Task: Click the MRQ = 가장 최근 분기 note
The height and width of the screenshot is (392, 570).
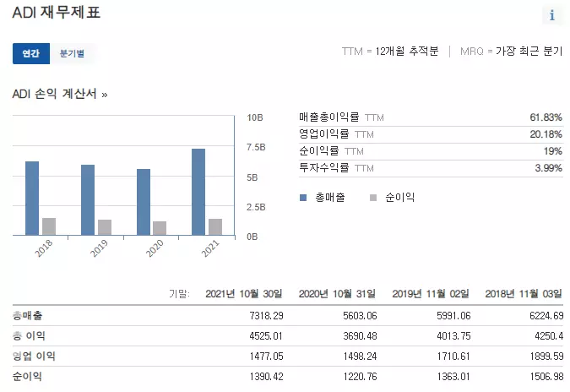Action: pyautogui.click(x=511, y=52)
